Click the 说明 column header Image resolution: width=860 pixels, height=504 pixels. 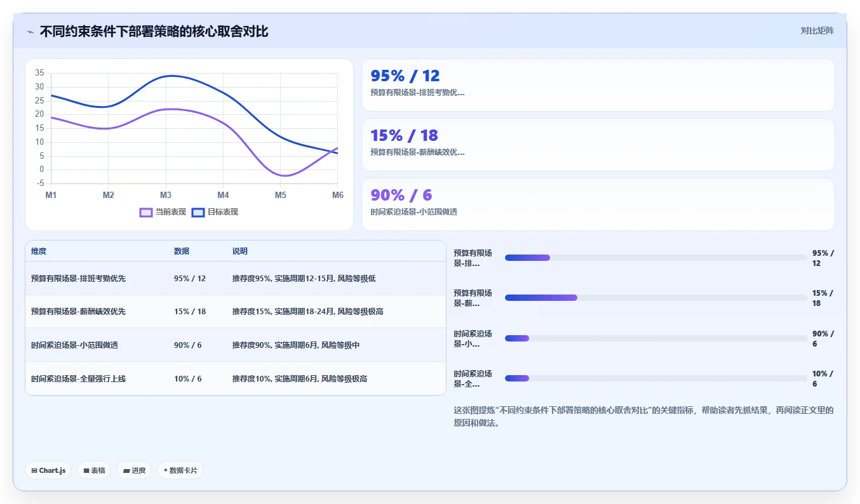tap(240, 251)
